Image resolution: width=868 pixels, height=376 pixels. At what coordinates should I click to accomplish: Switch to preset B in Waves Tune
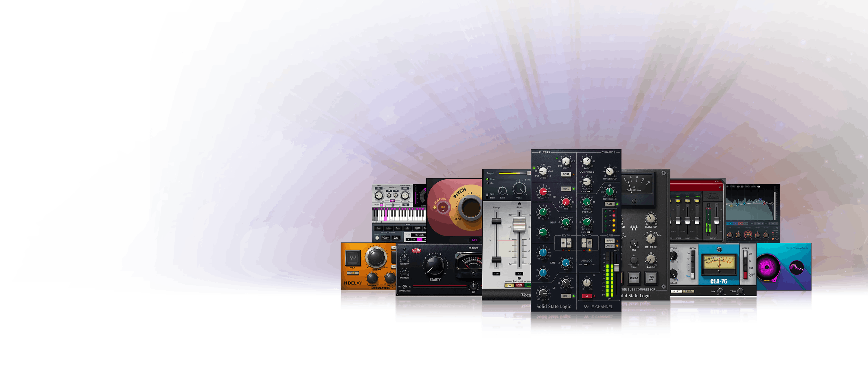click(414, 240)
